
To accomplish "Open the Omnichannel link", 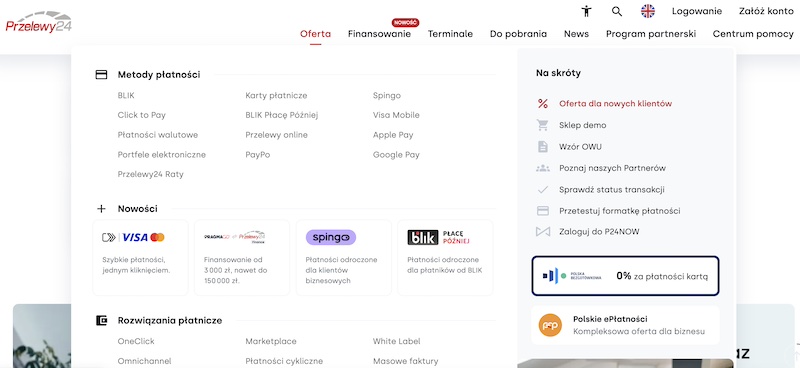I will point(144,361).
